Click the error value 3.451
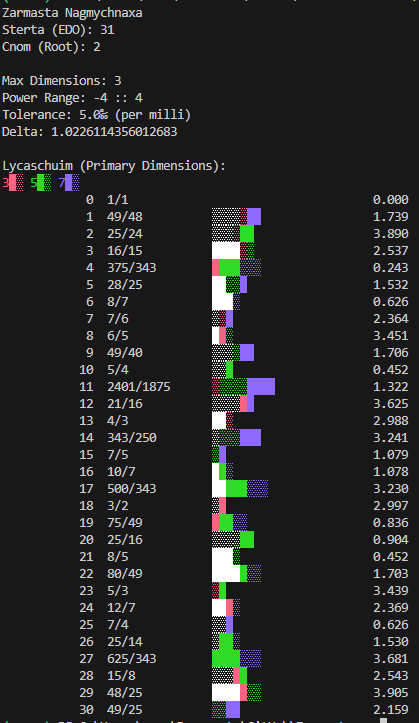This screenshot has width=419, height=723. click(x=390, y=336)
